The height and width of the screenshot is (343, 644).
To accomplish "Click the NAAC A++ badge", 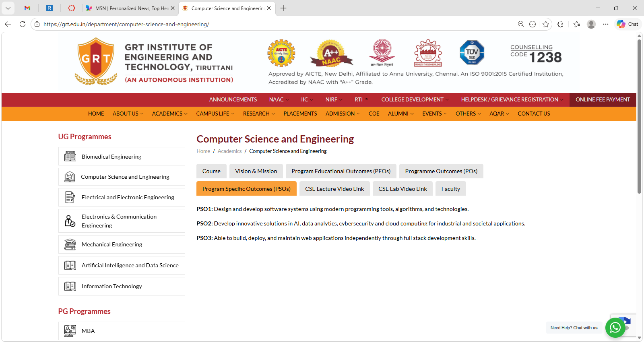I will pyautogui.click(x=331, y=54).
